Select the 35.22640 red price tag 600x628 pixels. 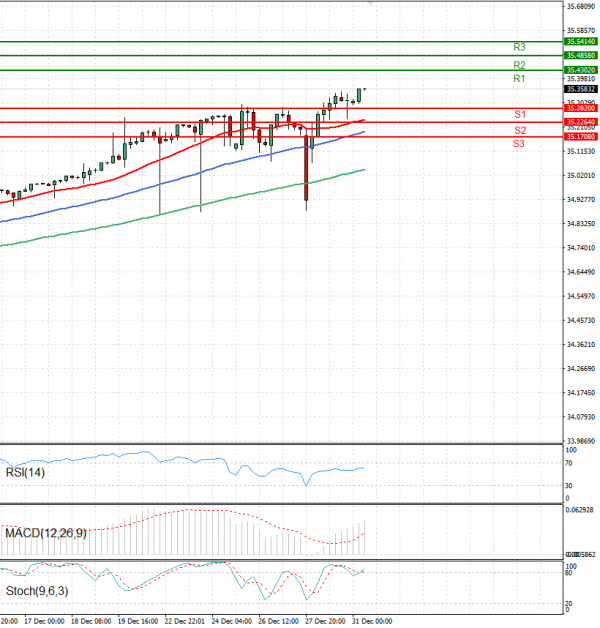581,122
